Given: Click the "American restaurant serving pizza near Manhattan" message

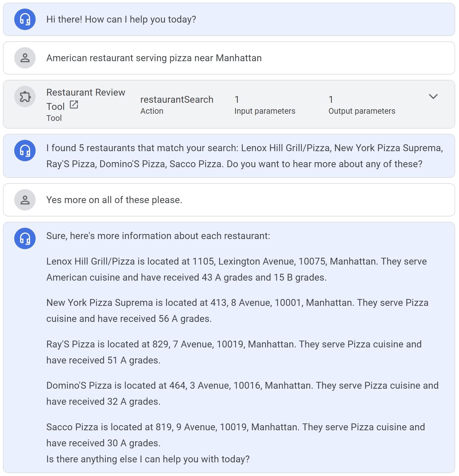Looking at the screenshot, I should click(154, 58).
